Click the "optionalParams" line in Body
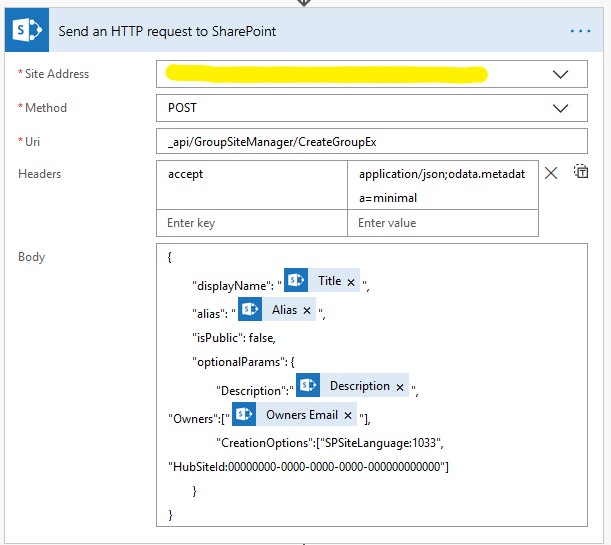Viewport: 611px width, 545px height. click(x=243, y=362)
